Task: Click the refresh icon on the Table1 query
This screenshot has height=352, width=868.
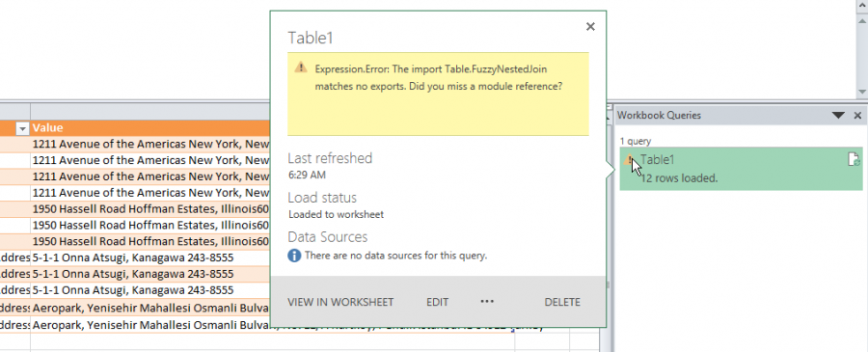Action: point(854,159)
